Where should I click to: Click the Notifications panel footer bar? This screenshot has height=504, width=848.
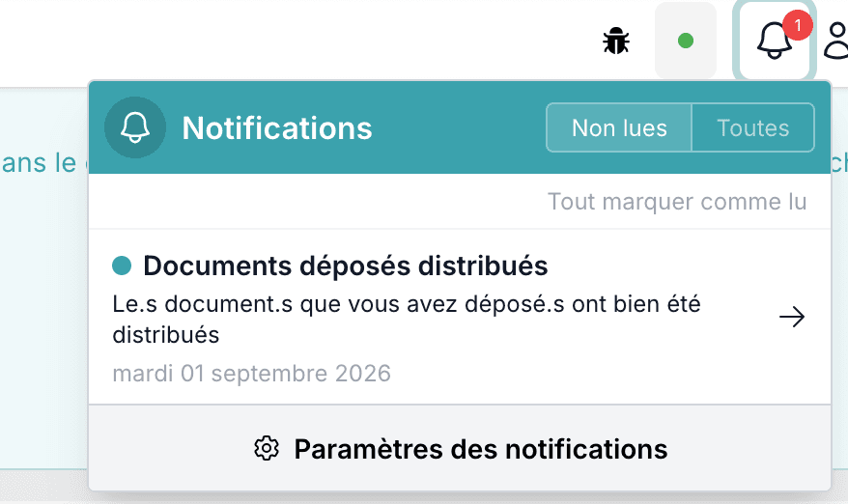tap(460, 448)
